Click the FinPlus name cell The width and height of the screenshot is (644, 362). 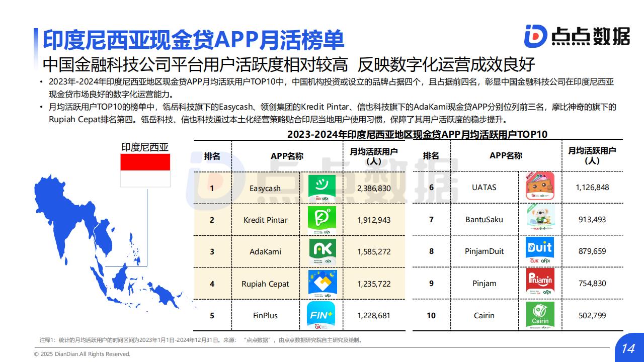(x=265, y=316)
